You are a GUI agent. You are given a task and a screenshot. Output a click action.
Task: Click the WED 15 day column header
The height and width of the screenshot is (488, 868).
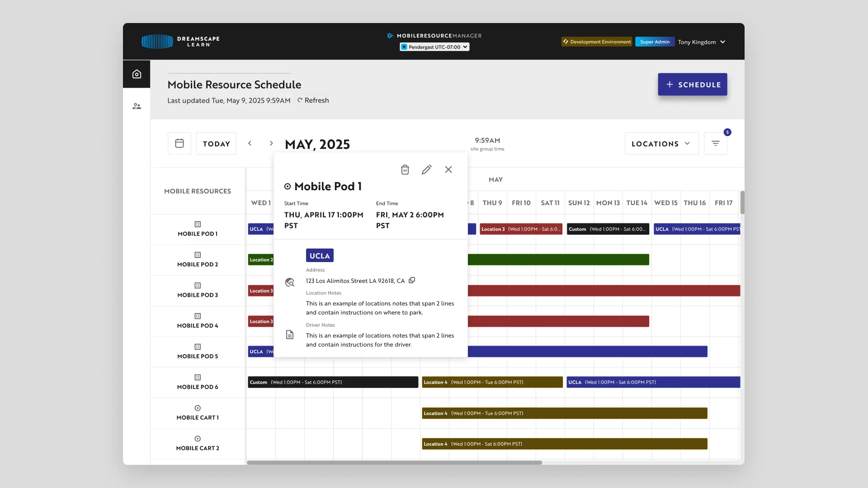click(x=666, y=203)
